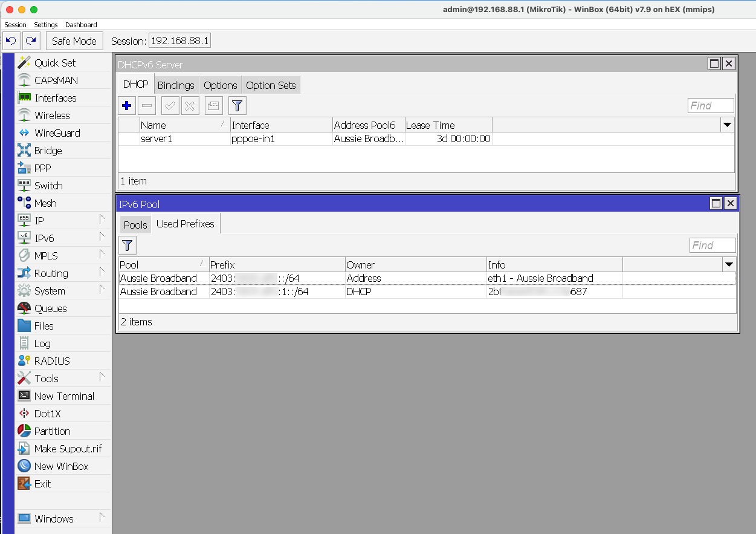Click the undo arrow

pos(11,41)
